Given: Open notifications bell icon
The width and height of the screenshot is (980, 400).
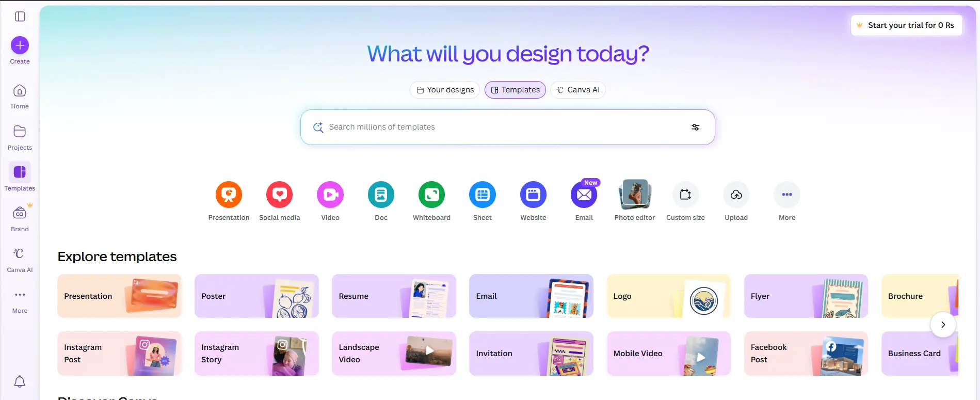Looking at the screenshot, I should click(x=20, y=381).
